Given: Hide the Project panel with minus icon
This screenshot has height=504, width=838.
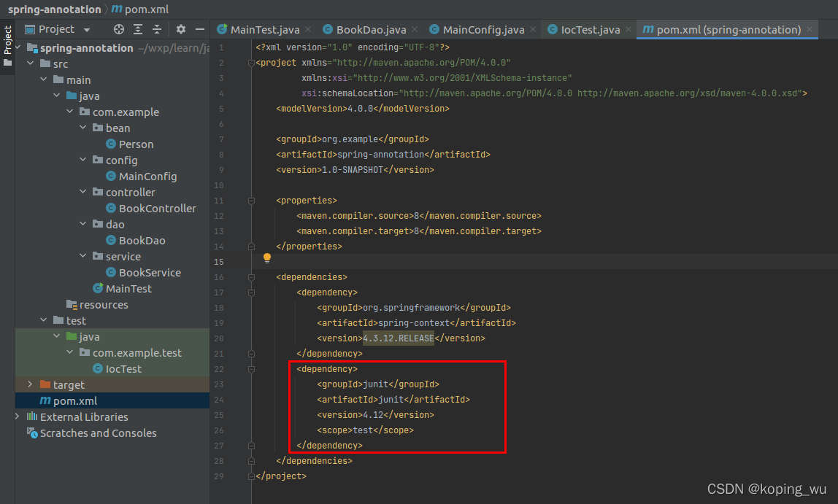Looking at the screenshot, I should coord(200,29).
